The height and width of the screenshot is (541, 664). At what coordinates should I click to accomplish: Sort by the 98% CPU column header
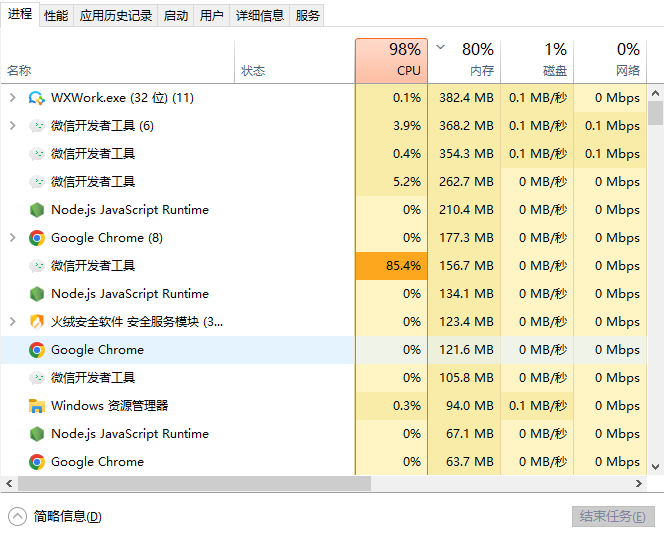(x=391, y=61)
